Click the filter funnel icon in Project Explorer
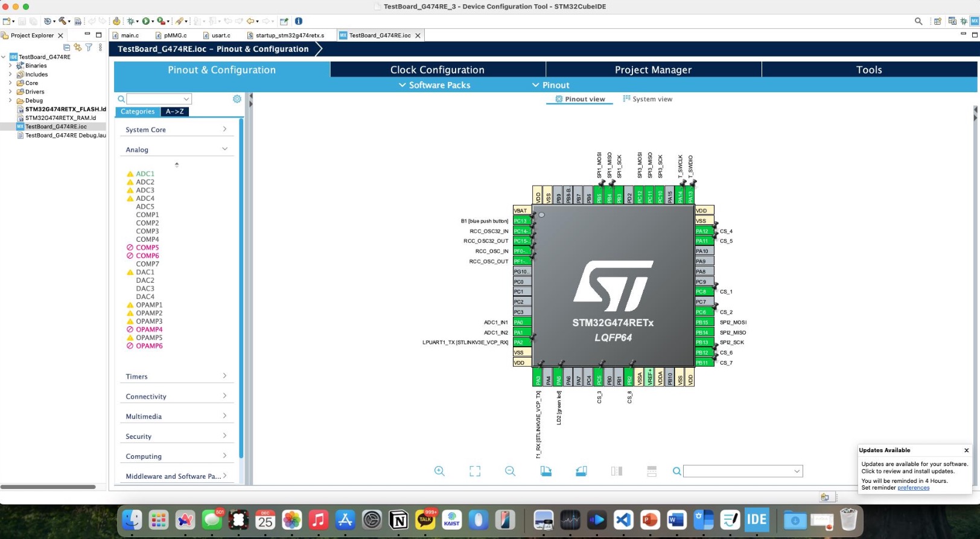980x539 pixels. [x=89, y=47]
